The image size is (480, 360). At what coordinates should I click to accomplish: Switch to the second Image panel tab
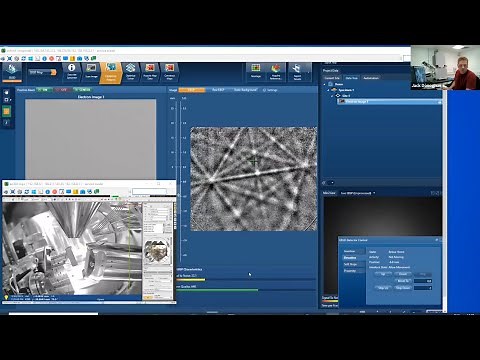coord(218,90)
